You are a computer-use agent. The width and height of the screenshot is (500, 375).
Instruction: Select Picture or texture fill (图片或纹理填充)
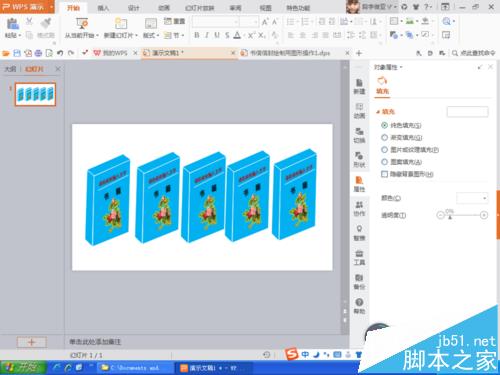coord(384,150)
